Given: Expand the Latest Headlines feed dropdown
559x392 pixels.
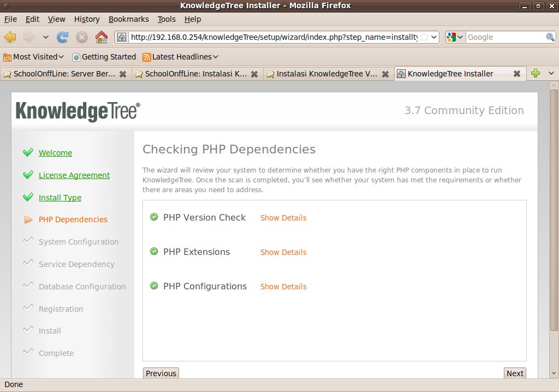Looking at the screenshot, I should 181,57.
